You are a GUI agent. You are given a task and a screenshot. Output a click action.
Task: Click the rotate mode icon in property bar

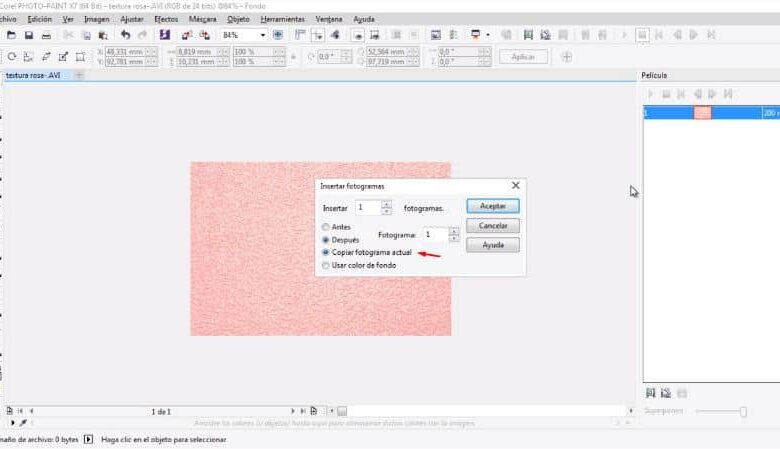point(12,57)
